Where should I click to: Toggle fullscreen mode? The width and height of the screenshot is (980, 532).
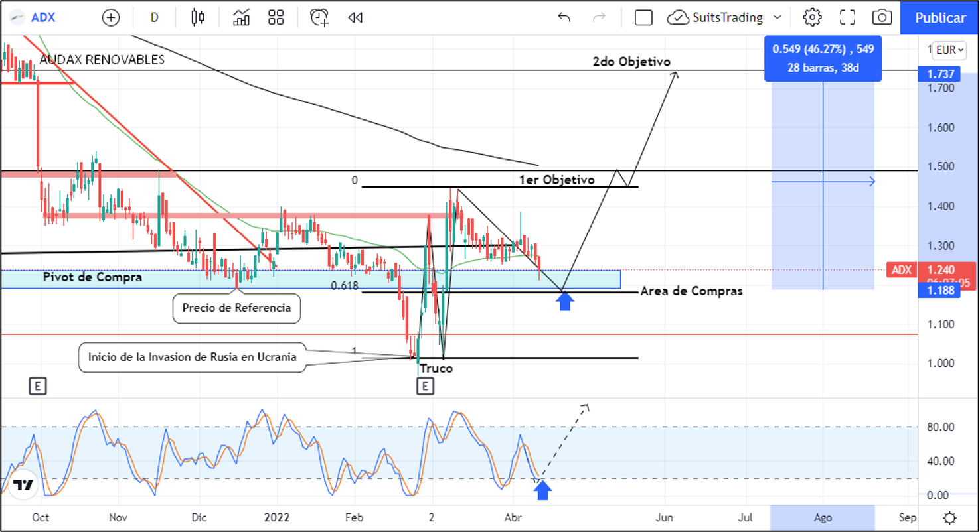pos(847,18)
